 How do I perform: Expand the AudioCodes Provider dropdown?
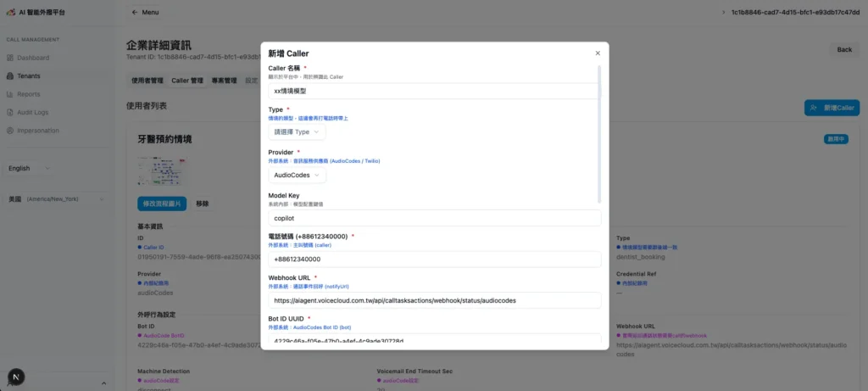297,175
